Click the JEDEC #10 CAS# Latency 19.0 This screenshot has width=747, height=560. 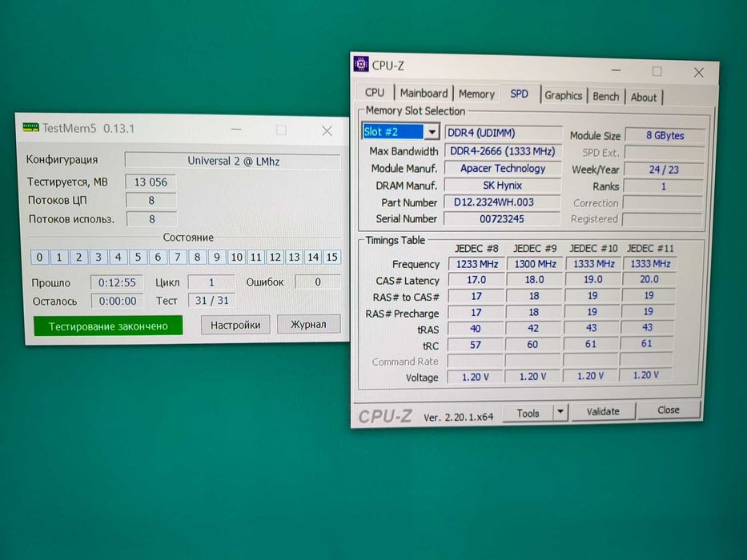(592, 279)
